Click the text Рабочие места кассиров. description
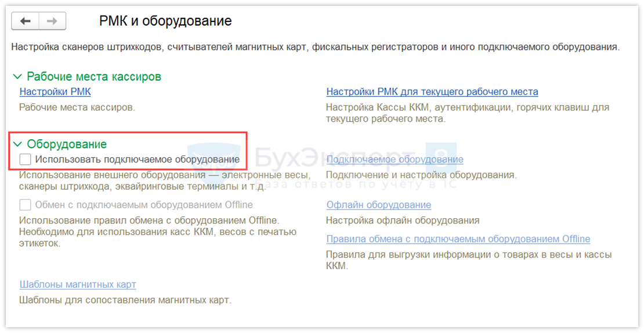Screen dimensions: 644x333 coord(77,107)
